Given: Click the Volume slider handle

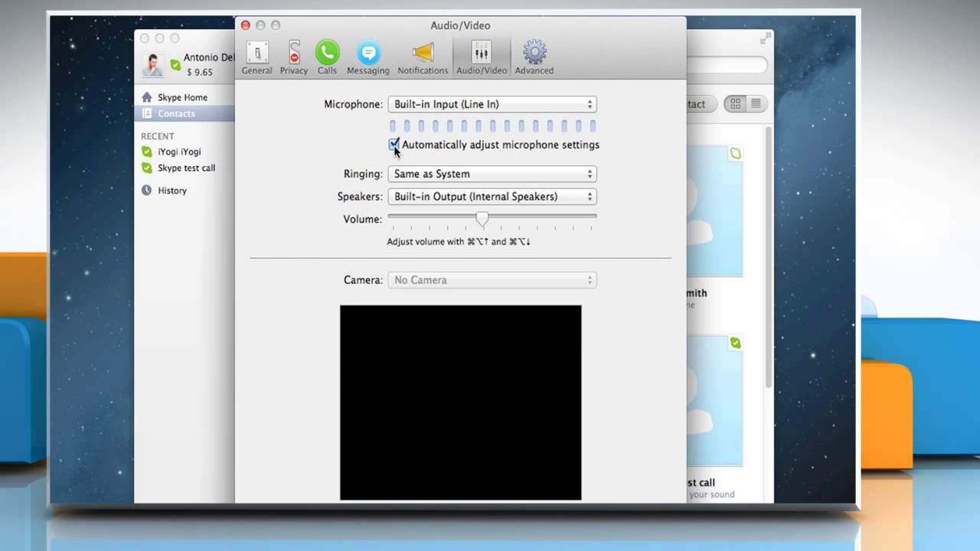Looking at the screenshot, I should point(482,219).
